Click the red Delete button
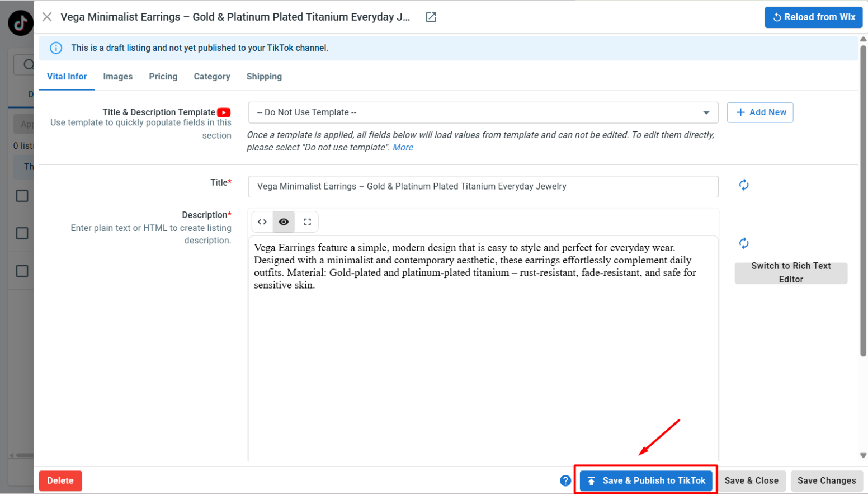 (x=60, y=481)
